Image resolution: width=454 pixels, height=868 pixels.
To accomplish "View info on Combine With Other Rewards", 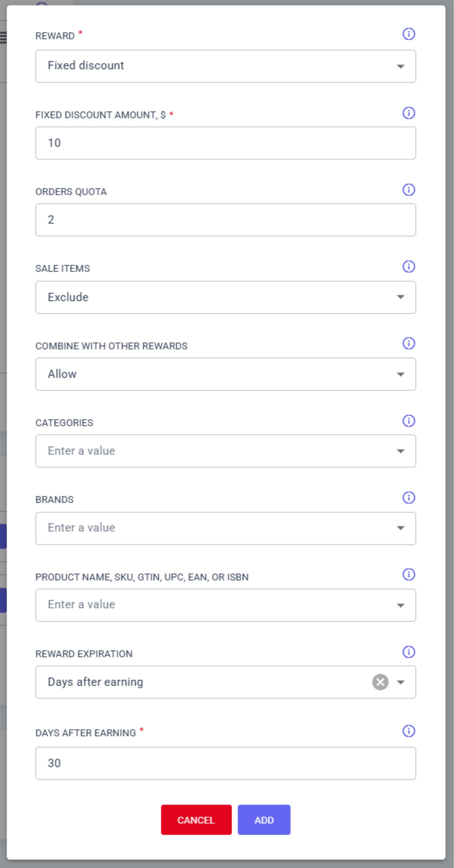I will click(409, 343).
